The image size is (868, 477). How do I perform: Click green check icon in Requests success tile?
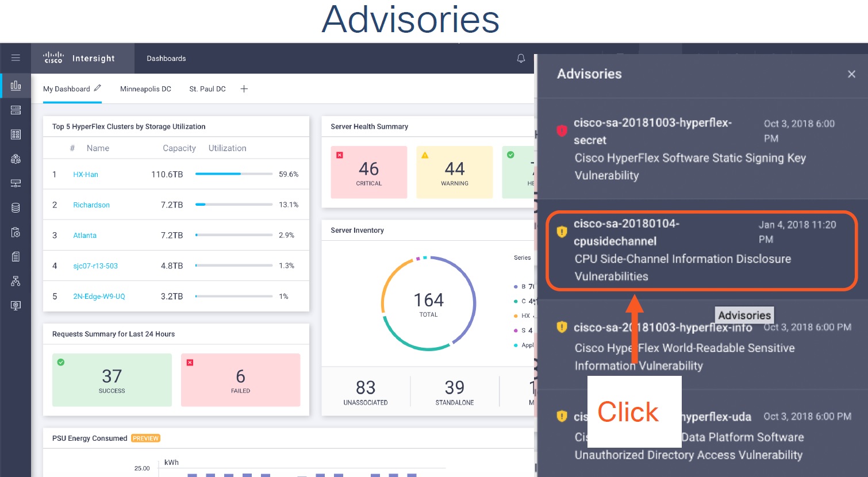point(61,362)
